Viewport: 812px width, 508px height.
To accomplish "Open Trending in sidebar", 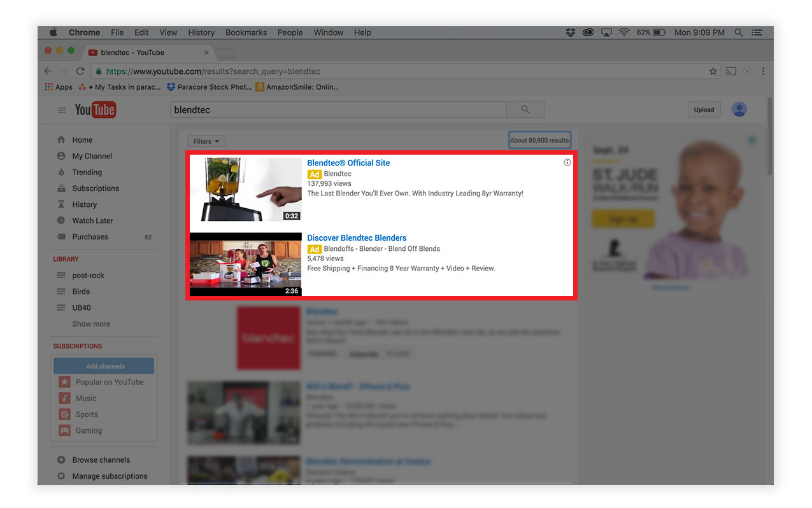I will pos(87,173).
